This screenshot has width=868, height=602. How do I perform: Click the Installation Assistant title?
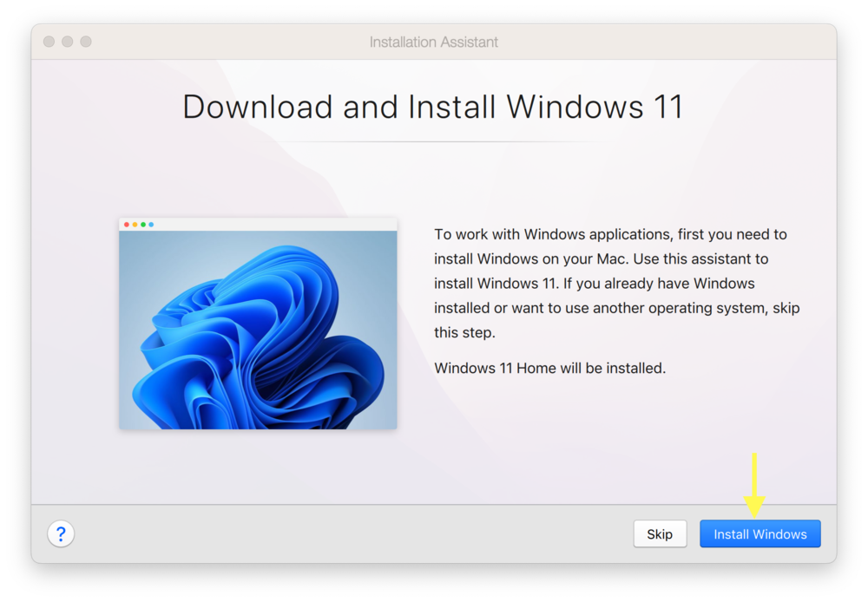click(433, 41)
